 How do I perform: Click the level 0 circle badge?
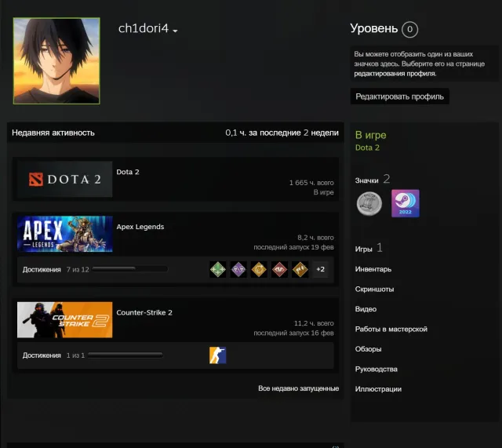(x=409, y=30)
